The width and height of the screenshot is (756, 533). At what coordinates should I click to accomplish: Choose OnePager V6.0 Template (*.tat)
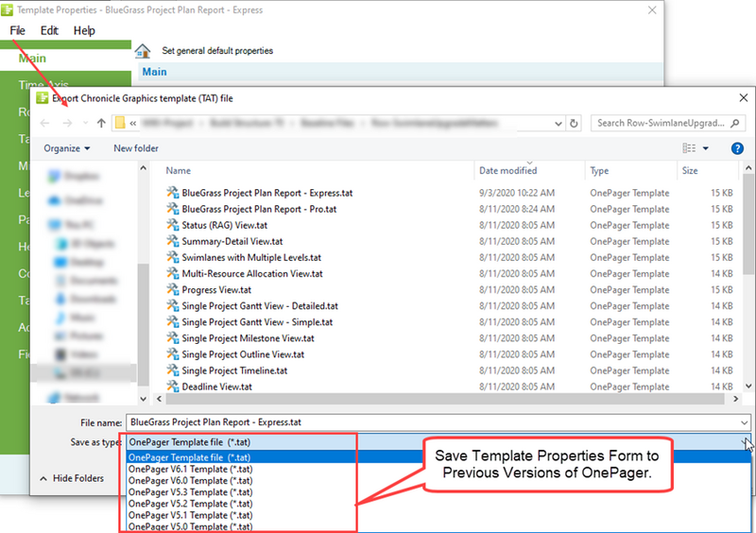tap(191, 480)
